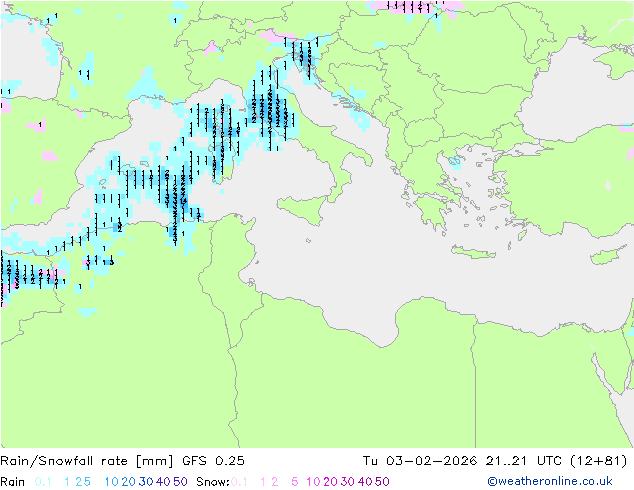The height and width of the screenshot is (490, 634).
Task: Select the pink snow legend value 5
Action: [295, 482]
